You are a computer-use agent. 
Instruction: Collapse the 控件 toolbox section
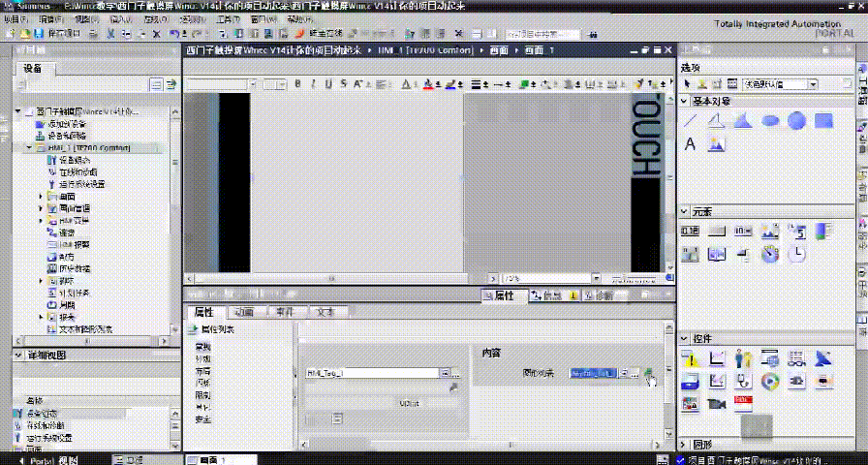click(684, 339)
